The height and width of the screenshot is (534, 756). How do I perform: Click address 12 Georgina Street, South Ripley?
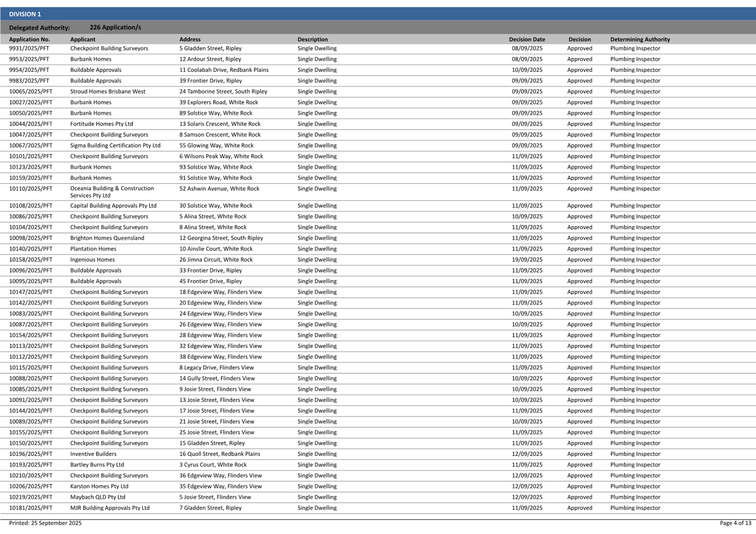[x=221, y=238]
